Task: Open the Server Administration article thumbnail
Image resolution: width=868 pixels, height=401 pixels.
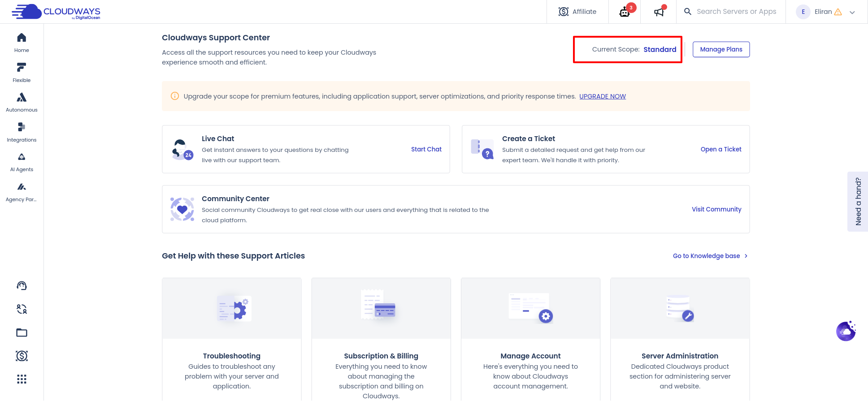Action: coord(680,308)
